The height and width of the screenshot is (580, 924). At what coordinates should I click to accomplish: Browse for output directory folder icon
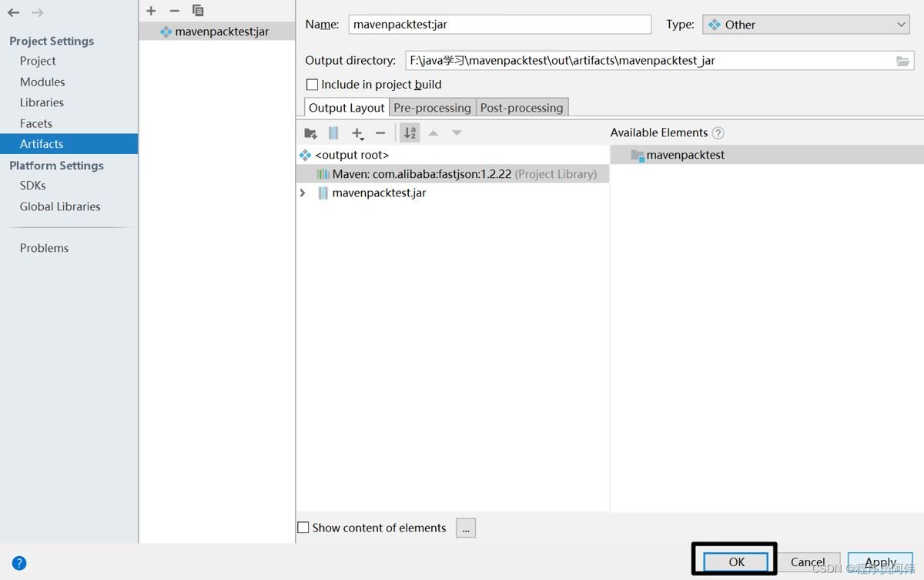click(x=903, y=61)
